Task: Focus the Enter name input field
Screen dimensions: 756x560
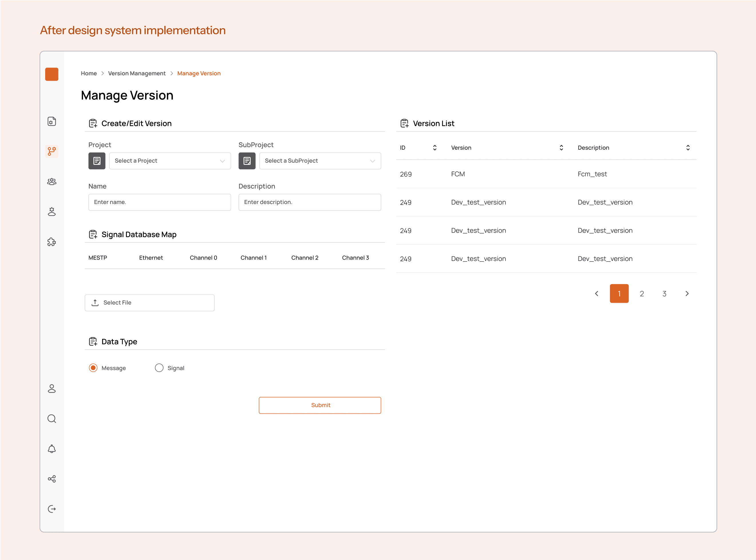Action: (x=160, y=202)
